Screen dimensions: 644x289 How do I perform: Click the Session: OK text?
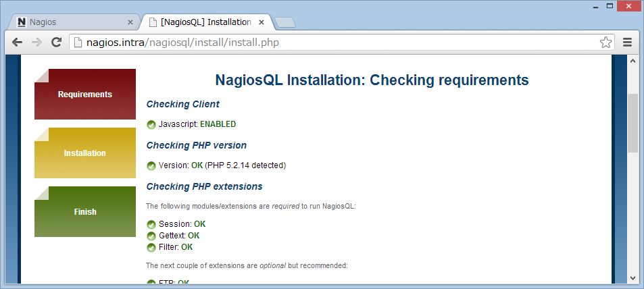click(182, 224)
